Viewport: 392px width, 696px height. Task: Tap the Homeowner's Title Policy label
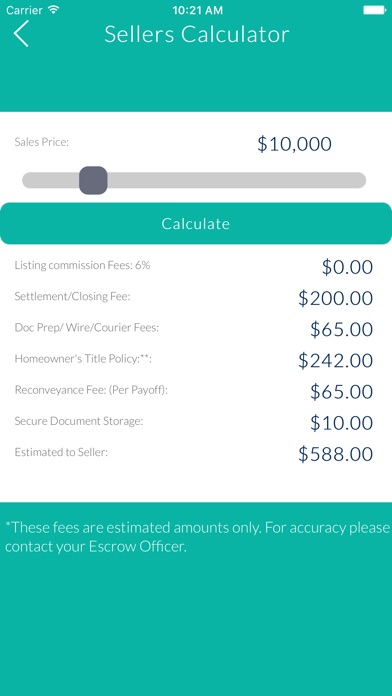(x=83, y=359)
